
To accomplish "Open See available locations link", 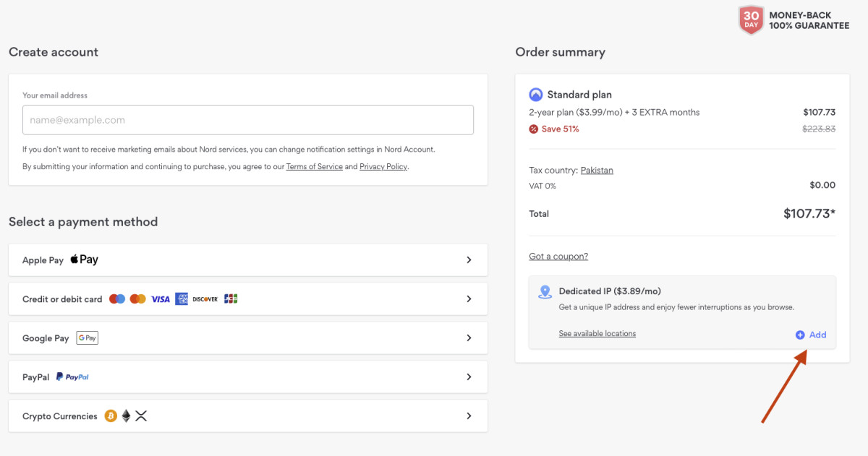I will pyautogui.click(x=597, y=334).
